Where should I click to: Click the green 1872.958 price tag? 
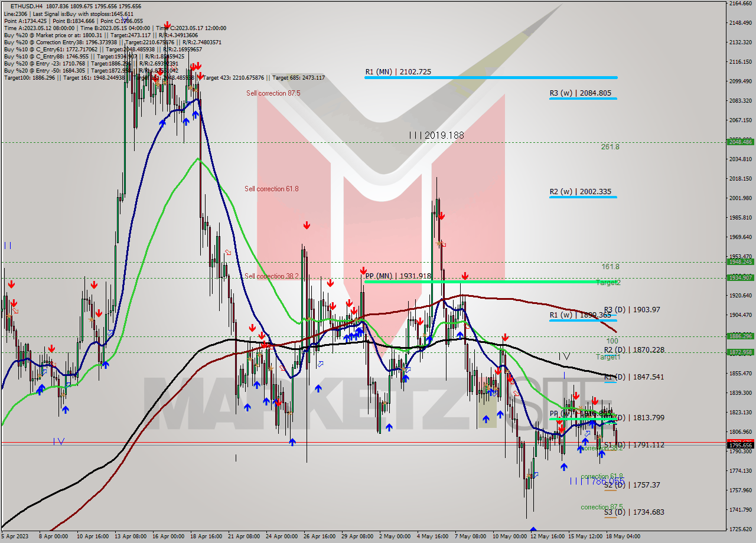[741, 352]
